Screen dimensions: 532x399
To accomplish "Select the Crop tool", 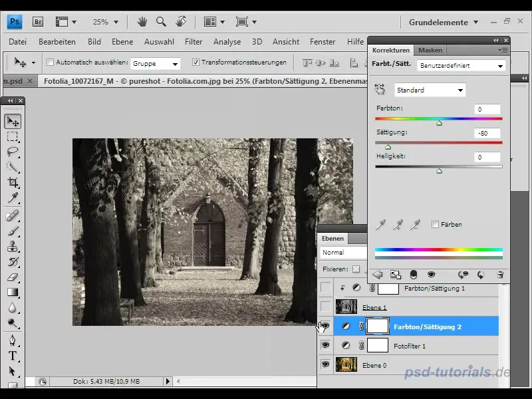I will pyautogui.click(x=13, y=182).
